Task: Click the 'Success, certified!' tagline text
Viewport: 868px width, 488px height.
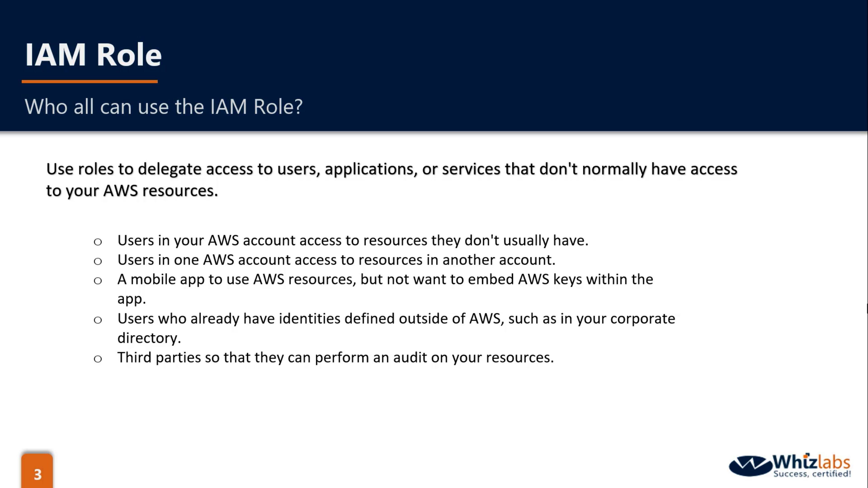Action: [812, 474]
